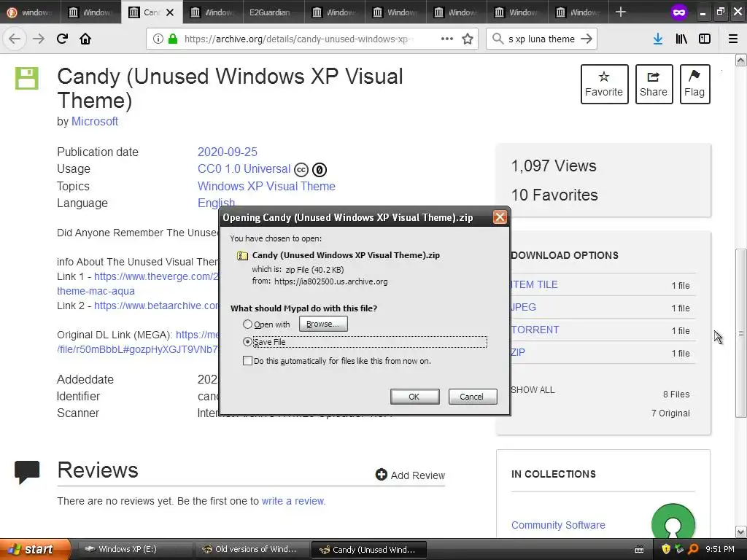Open the Library bookmarks icon
Image resolution: width=747 pixels, height=560 pixels.
point(681,39)
